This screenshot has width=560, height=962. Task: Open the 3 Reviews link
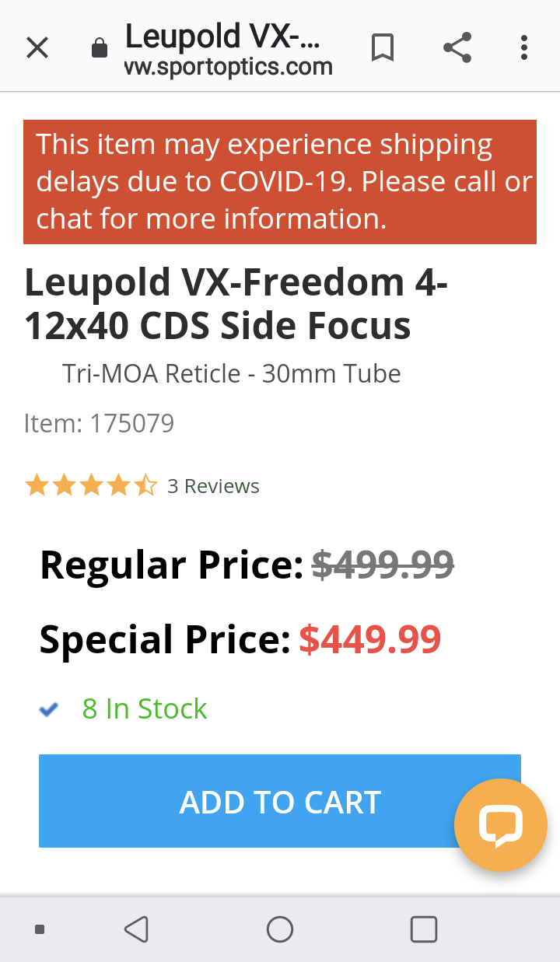coord(213,486)
